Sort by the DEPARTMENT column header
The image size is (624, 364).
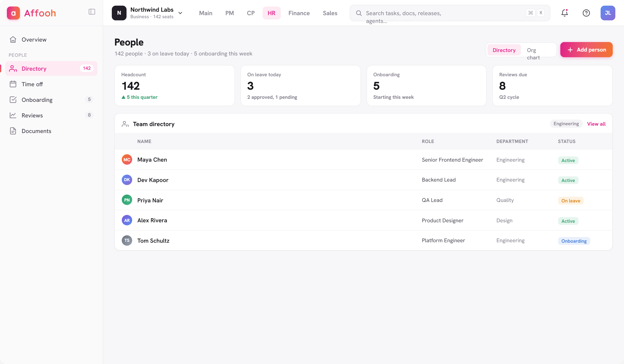point(512,141)
